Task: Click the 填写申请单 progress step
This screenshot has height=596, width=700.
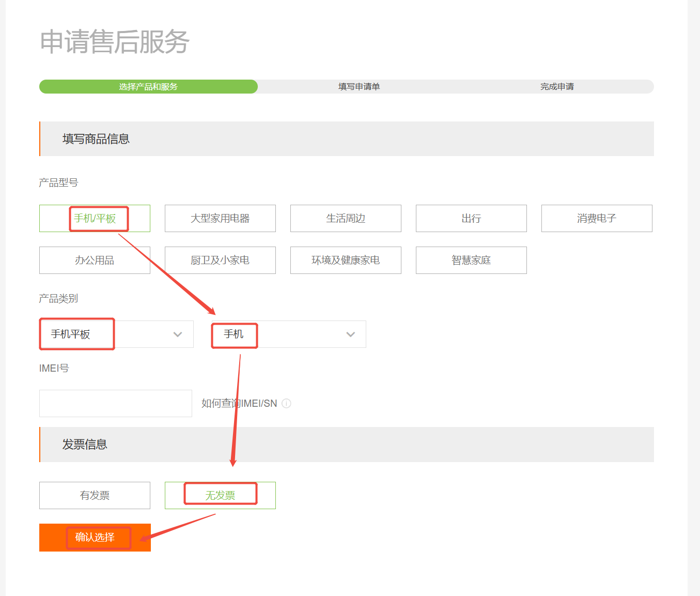Action: click(x=359, y=87)
